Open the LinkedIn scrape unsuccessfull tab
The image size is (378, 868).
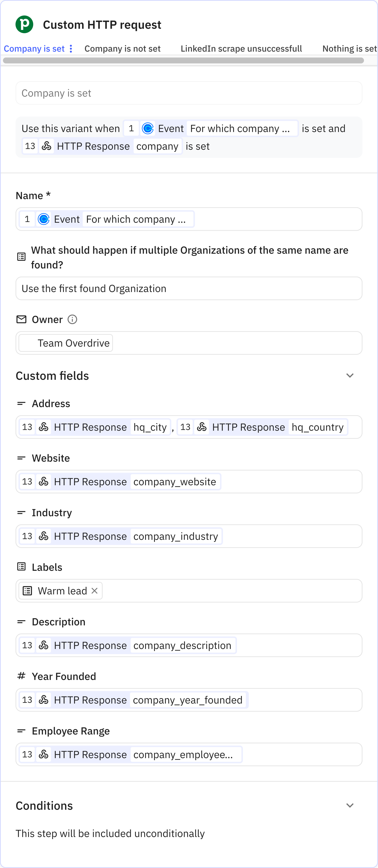pyautogui.click(x=241, y=48)
